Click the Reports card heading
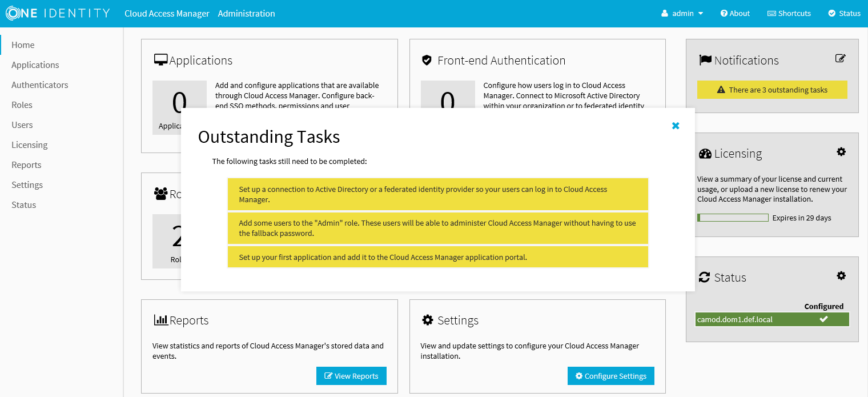Screen dimensions: 868x397 [189, 320]
